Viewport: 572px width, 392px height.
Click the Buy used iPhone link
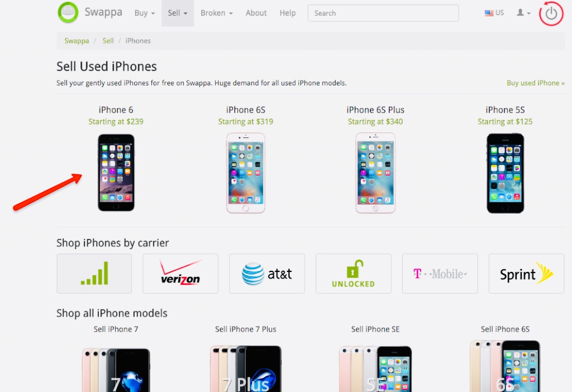pyautogui.click(x=536, y=83)
